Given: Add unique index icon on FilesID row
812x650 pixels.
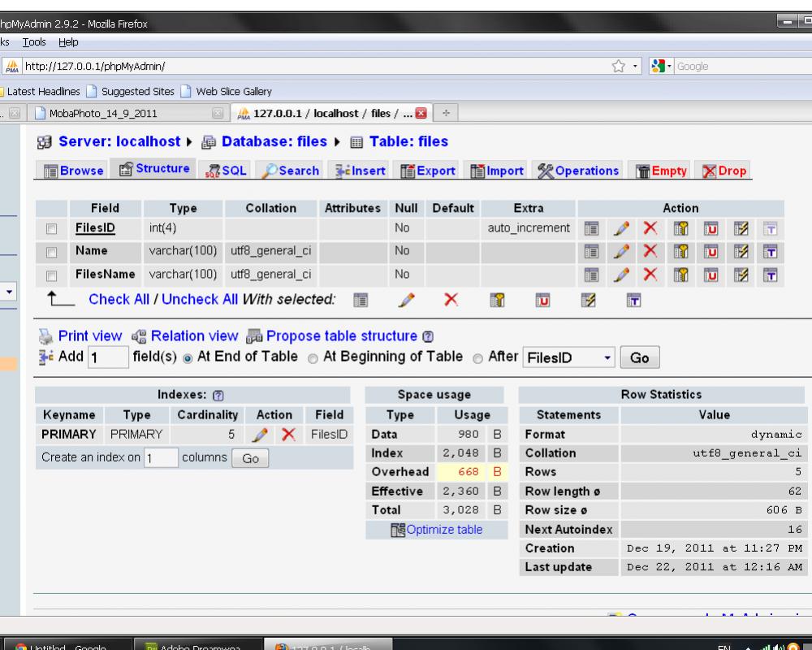Looking at the screenshot, I should [x=710, y=228].
